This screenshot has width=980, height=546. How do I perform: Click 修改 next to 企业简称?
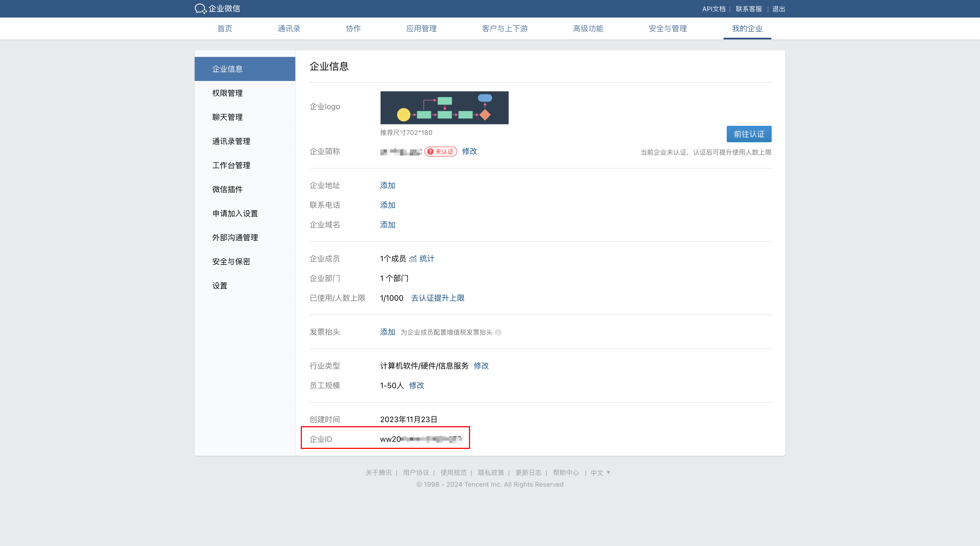tap(469, 152)
